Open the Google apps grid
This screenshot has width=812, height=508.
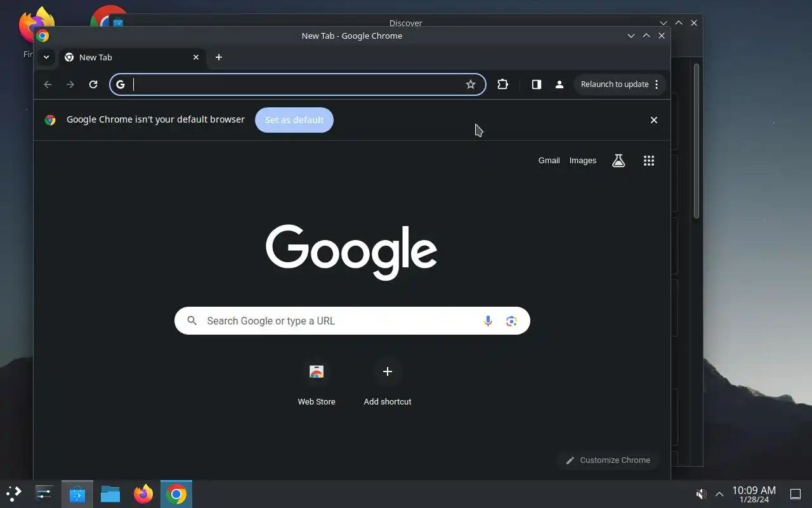tap(649, 161)
